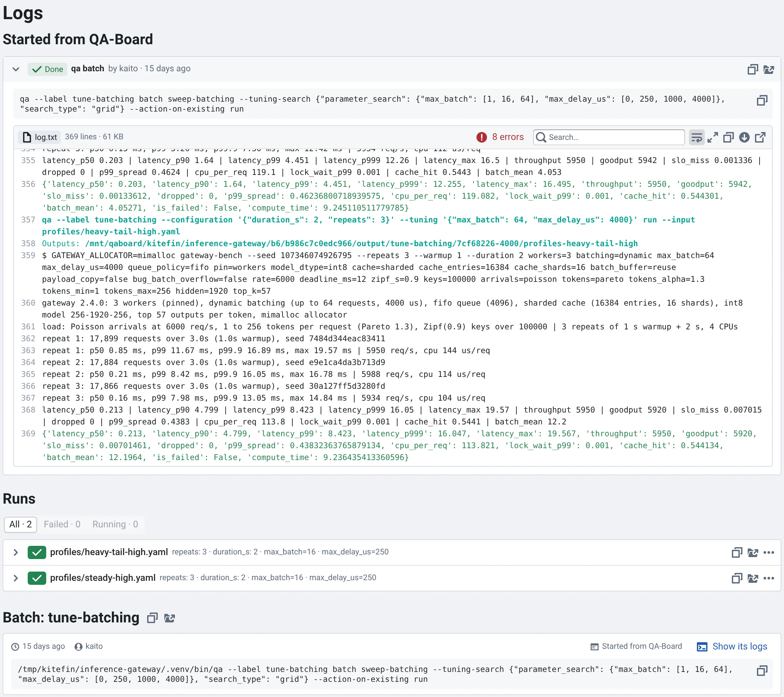Click the green check on steady-high.yaml
This screenshot has width=784, height=697.
pyautogui.click(x=37, y=578)
